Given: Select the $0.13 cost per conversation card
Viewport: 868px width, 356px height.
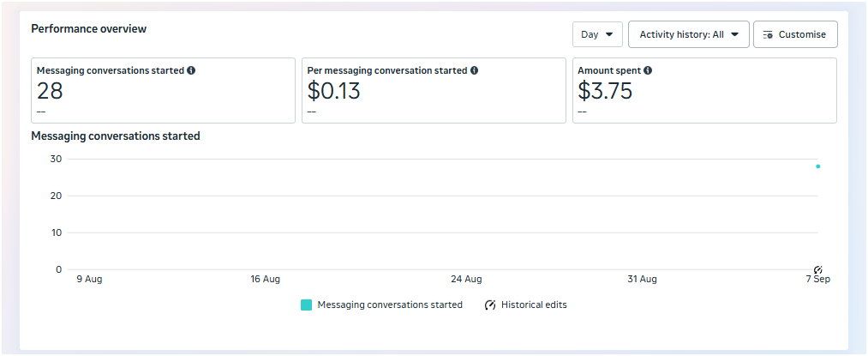Looking at the screenshot, I should coord(434,91).
